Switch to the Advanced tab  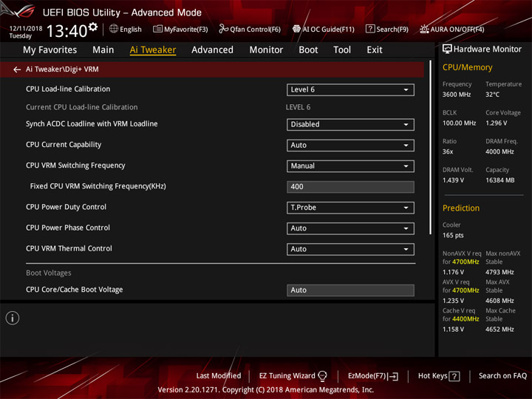212,50
